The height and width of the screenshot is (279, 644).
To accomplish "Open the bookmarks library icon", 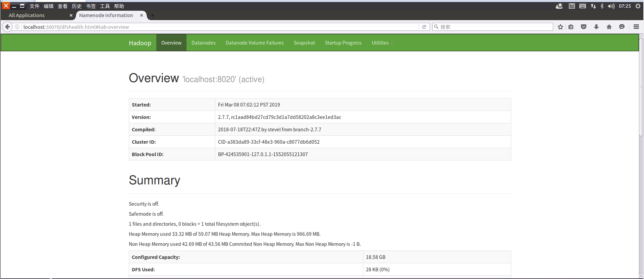I will (571, 27).
